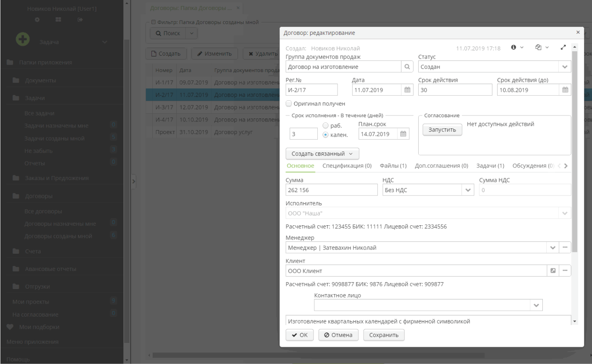Click the Поиск button in filter panel

[x=167, y=33]
